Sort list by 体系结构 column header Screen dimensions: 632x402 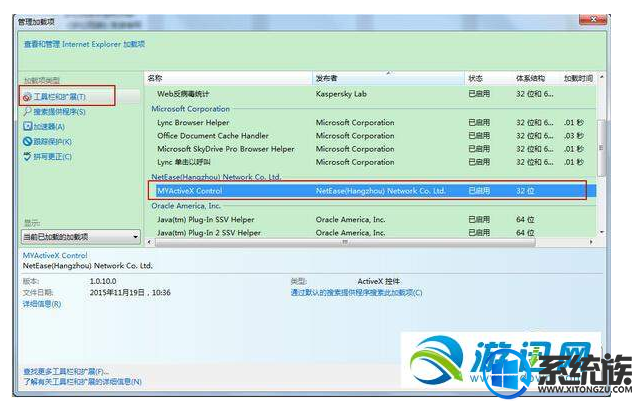point(536,78)
